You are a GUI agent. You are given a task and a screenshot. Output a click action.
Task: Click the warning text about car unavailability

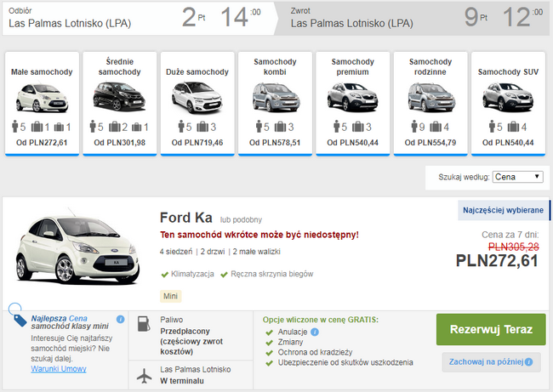tap(259, 235)
